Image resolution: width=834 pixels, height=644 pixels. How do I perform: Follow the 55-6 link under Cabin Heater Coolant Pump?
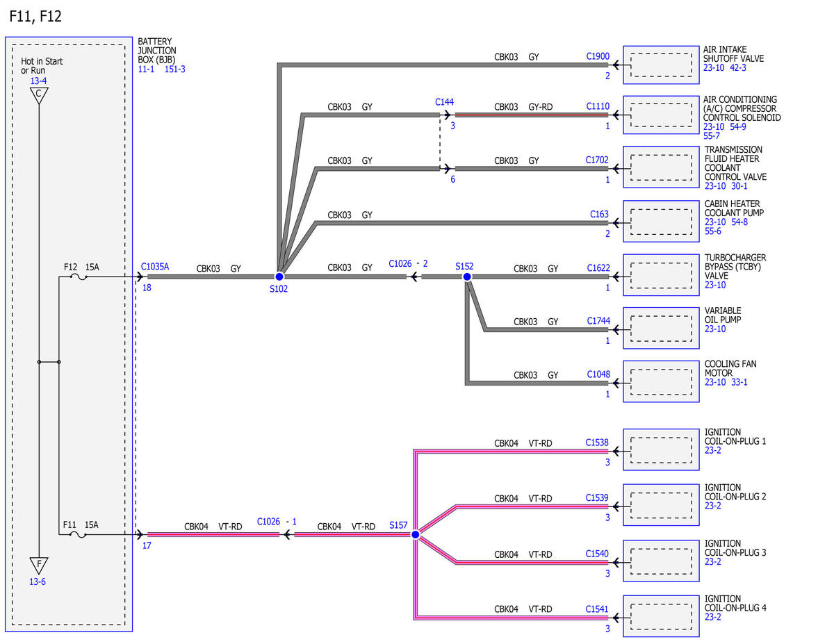coord(713,231)
